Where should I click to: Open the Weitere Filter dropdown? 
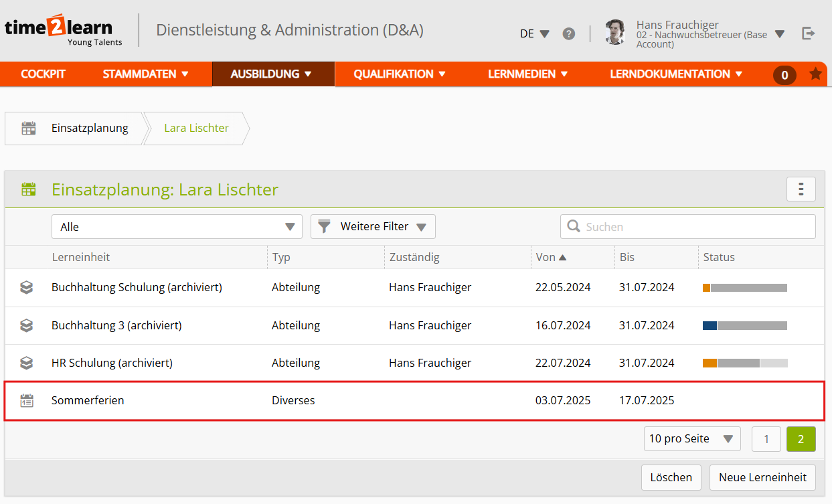(373, 227)
